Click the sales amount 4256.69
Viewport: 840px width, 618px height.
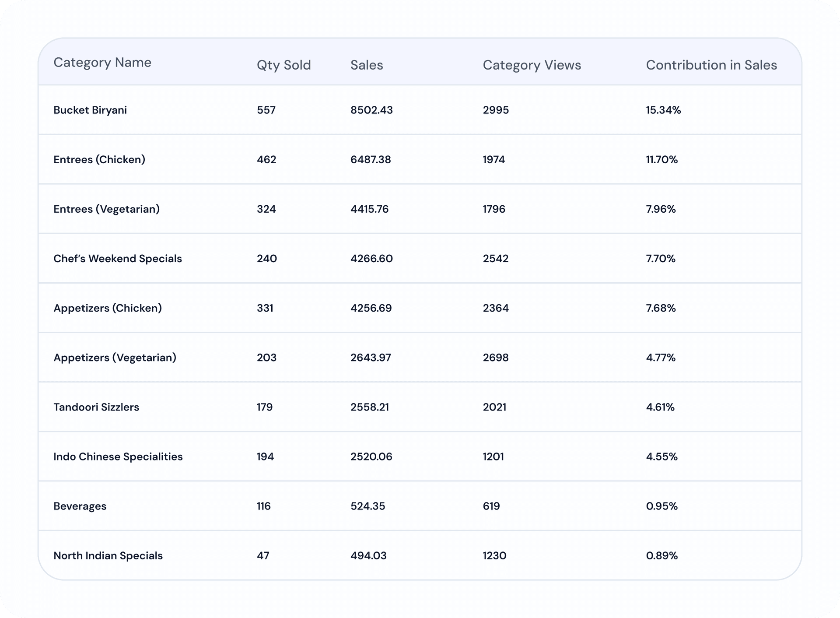pyautogui.click(x=371, y=308)
